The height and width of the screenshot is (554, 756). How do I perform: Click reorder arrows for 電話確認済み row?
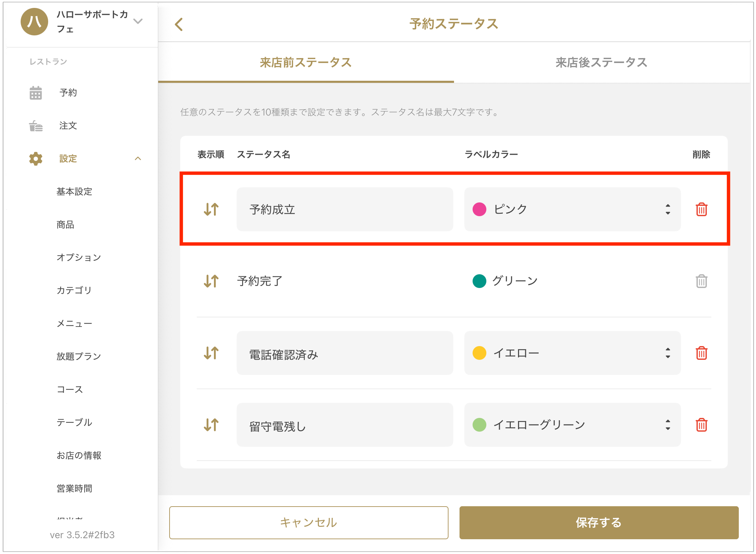[x=211, y=353]
